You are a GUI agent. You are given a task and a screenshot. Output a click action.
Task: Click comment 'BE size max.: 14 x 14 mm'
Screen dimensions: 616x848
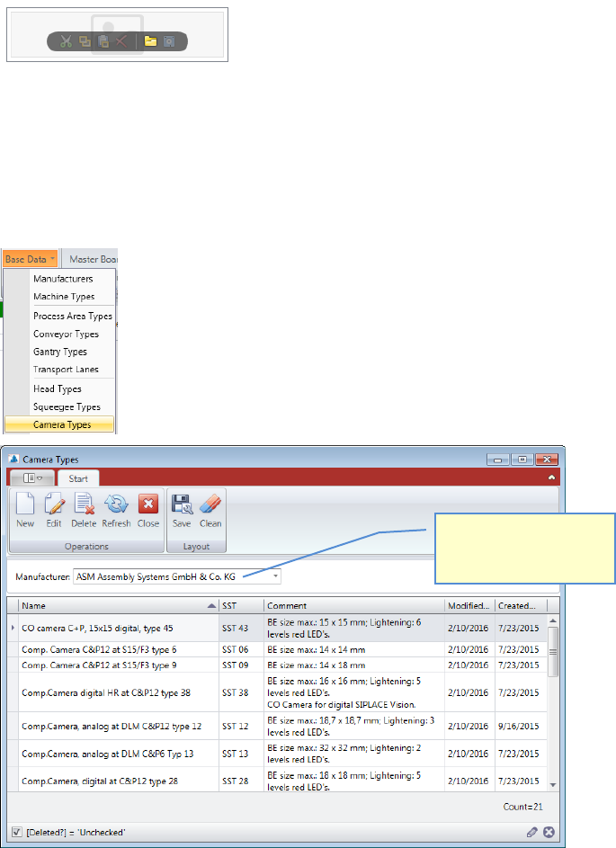[316, 649]
